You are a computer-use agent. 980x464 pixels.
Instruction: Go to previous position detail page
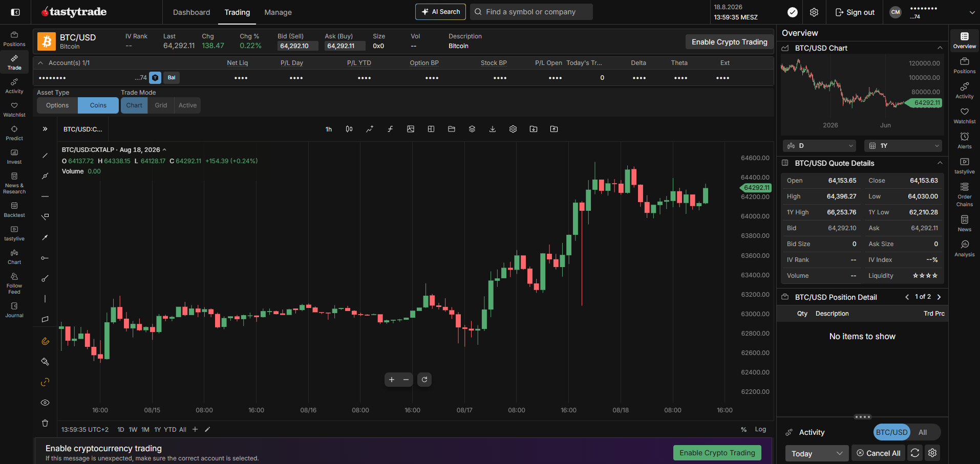[907, 297]
